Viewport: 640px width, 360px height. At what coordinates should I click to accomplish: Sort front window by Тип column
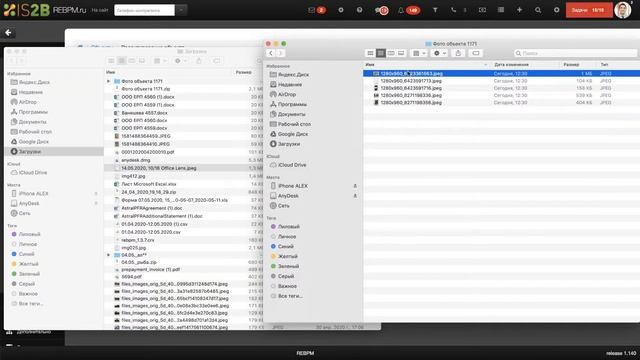point(604,64)
